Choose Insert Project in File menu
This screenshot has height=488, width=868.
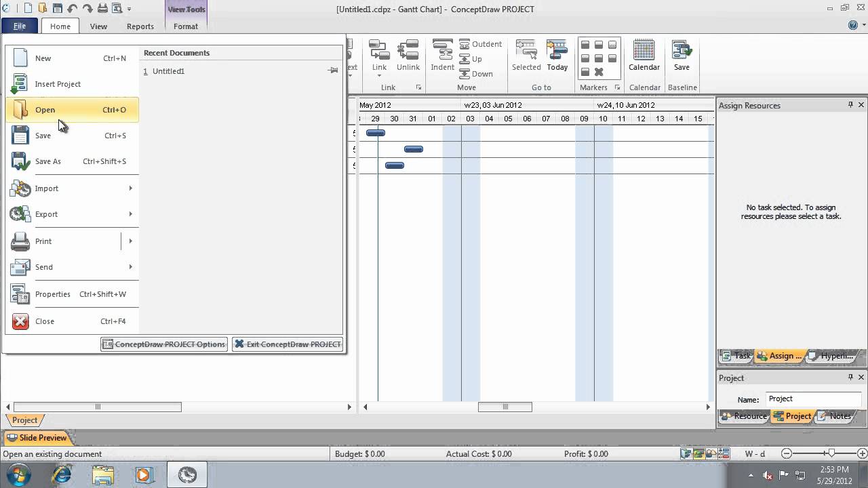pos(71,84)
